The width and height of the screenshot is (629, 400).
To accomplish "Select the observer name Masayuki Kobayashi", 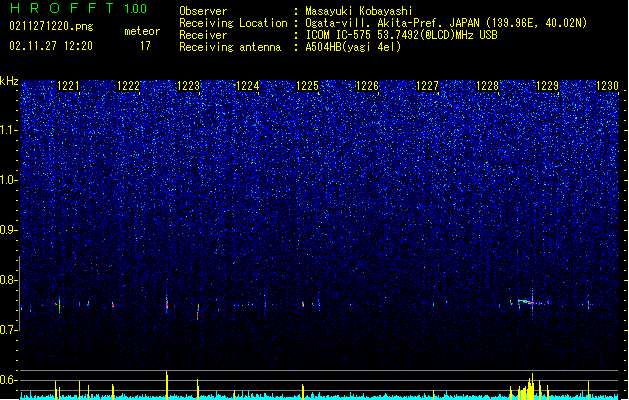I will click(x=359, y=11).
